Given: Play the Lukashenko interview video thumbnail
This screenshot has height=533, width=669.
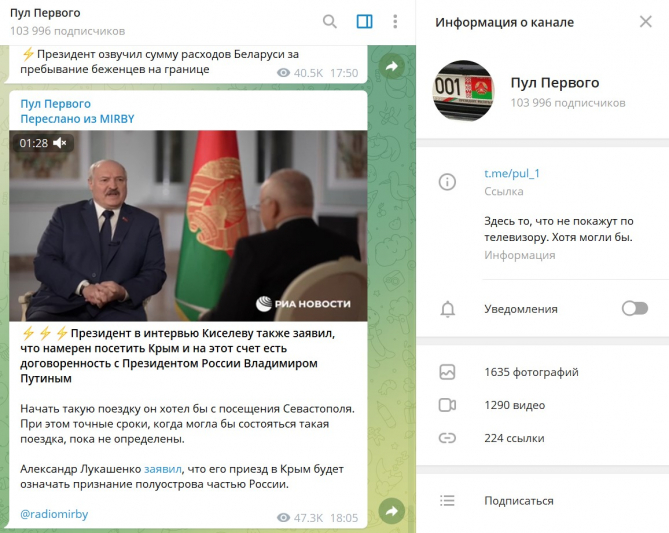Looking at the screenshot, I should tap(188, 226).
